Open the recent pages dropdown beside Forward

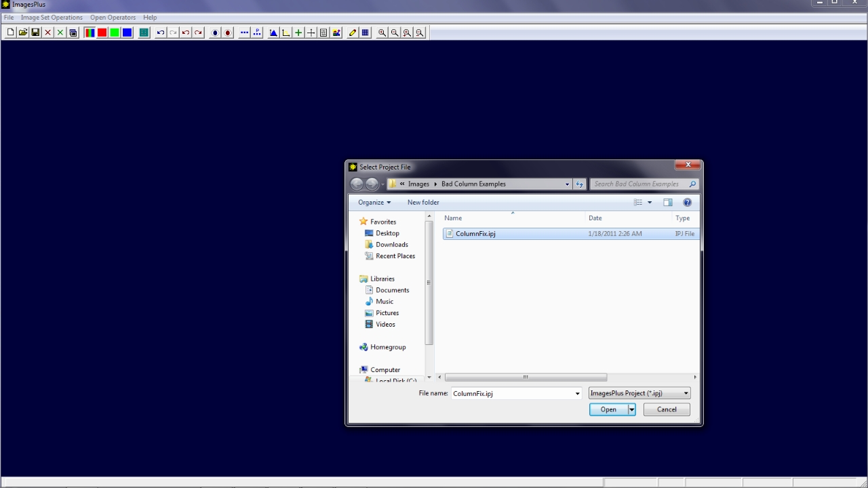click(x=383, y=184)
